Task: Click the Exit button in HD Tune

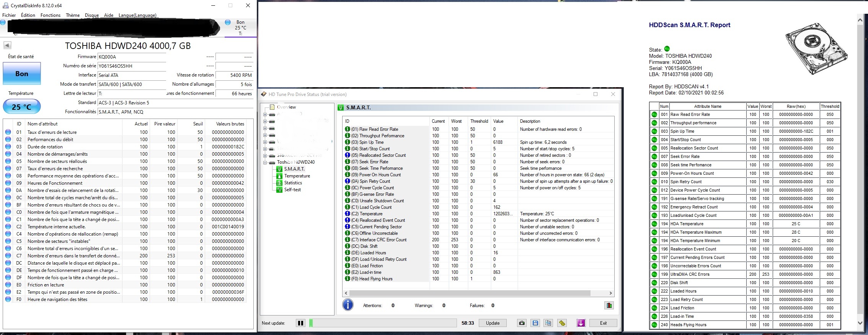Action: click(x=603, y=323)
